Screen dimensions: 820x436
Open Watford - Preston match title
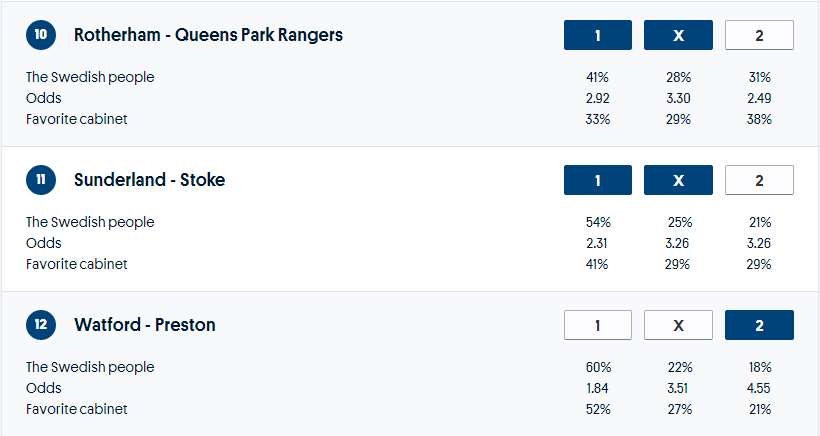(x=144, y=325)
